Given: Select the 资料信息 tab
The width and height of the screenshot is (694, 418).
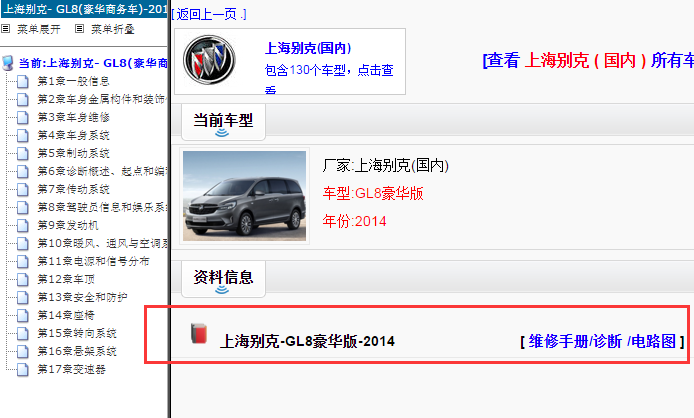Looking at the screenshot, I should pos(223,279).
